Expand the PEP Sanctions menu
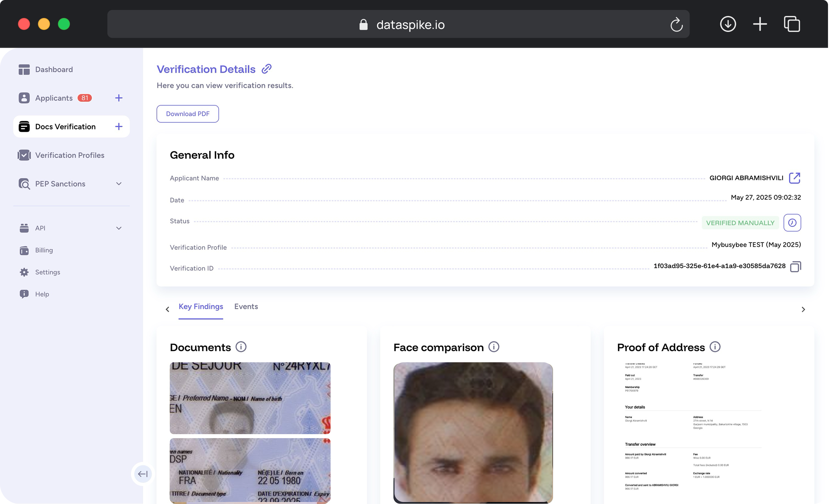 [119, 184]
